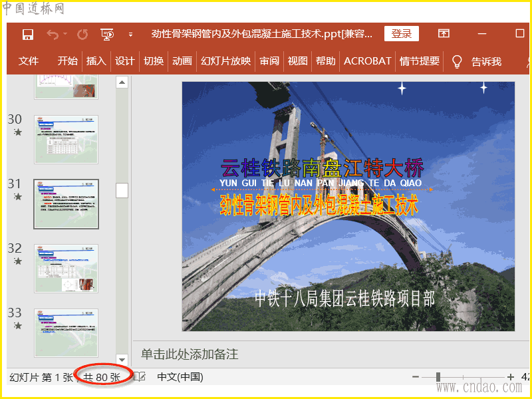Screen dimensions: 532x399
Task: Click the thumbnail pane scroll up arrow
Action: (x=122, y=82)
